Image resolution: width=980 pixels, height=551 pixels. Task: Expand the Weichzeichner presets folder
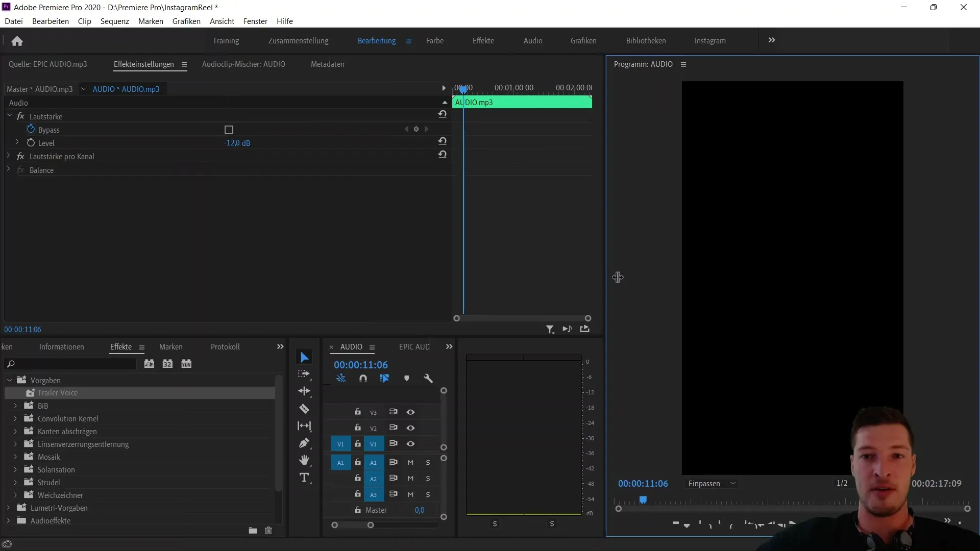tap(15, 495)
